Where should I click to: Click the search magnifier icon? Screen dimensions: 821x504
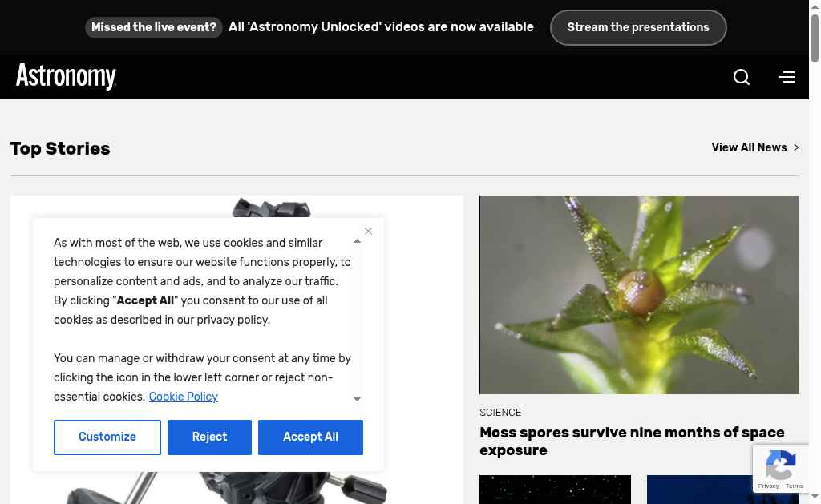[x=742, y=77]
